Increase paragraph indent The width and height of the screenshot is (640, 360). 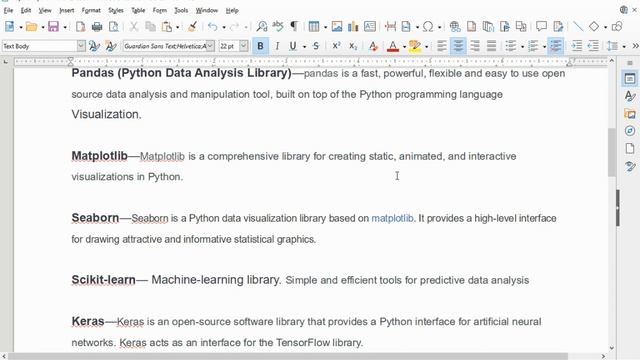click(577, 46)
